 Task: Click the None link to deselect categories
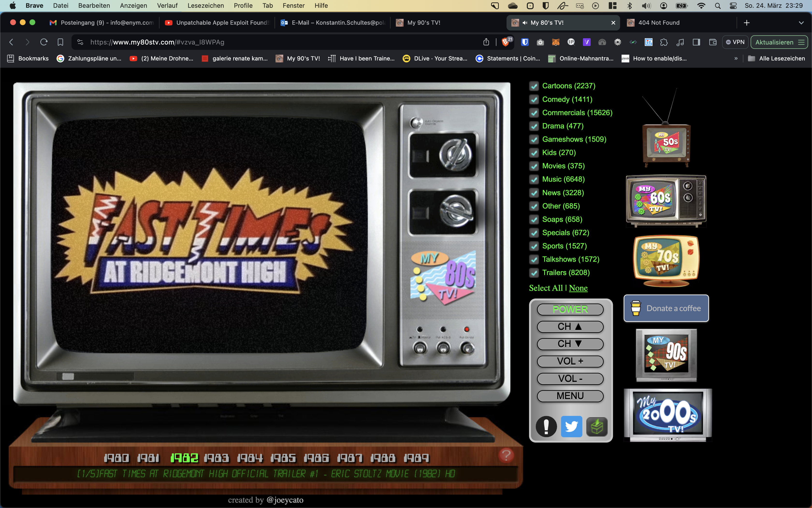point(578,288)
